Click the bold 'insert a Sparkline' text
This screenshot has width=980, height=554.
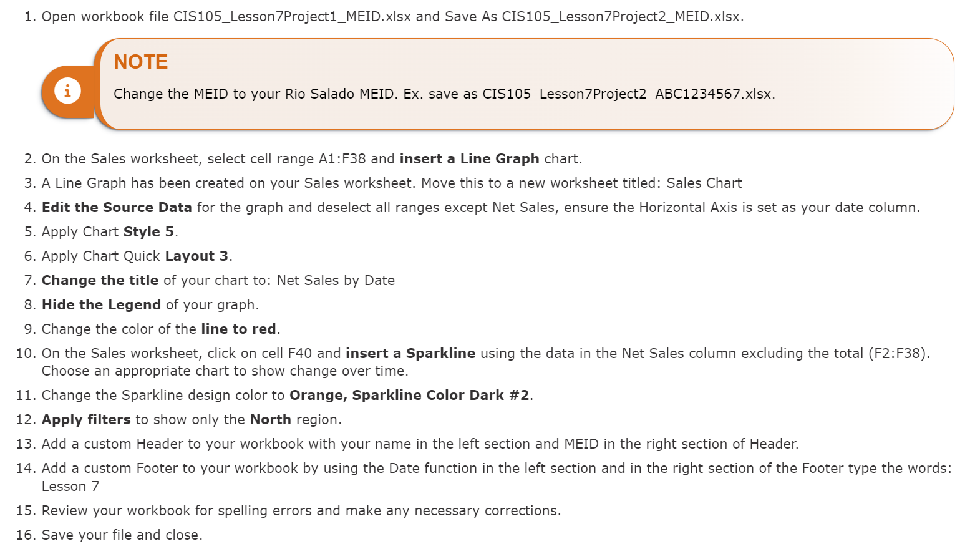(410, 354)
